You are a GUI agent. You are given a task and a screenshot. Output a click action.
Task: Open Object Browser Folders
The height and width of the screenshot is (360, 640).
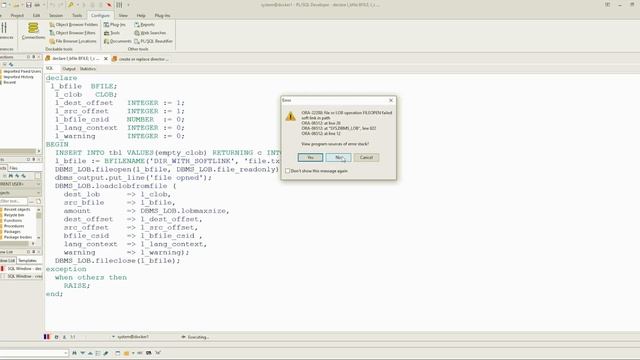click(x=73, y=24)
